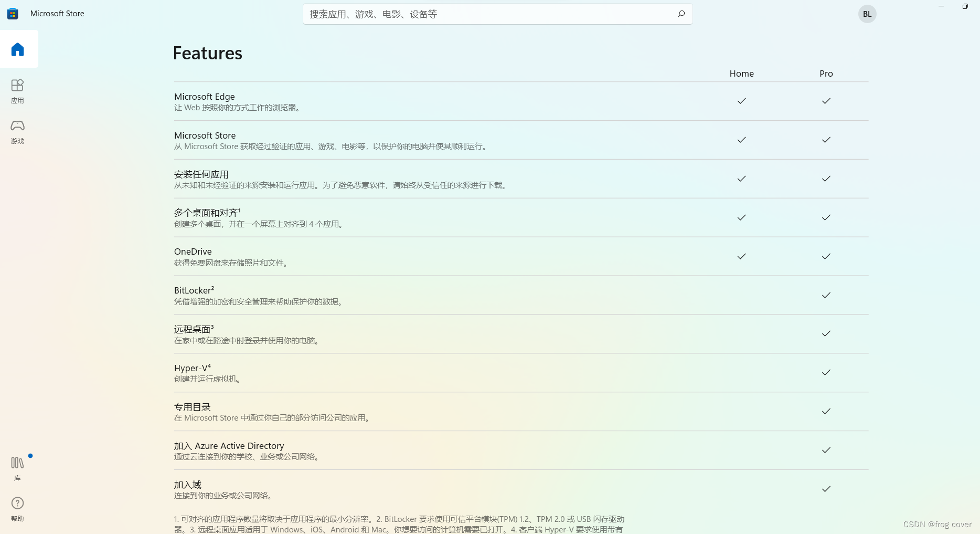This screenshot has width=980, height=534.
Task: Click the Pro checkmark for Microsoft Edge
Action: click(x=826, y=101)
